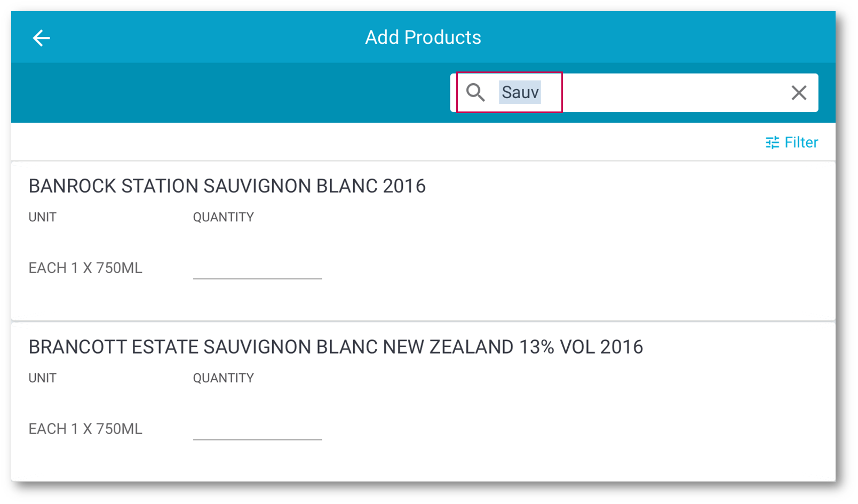Select Banrock Station Sauvignon Blanc 2016 title

coord(227,186)
